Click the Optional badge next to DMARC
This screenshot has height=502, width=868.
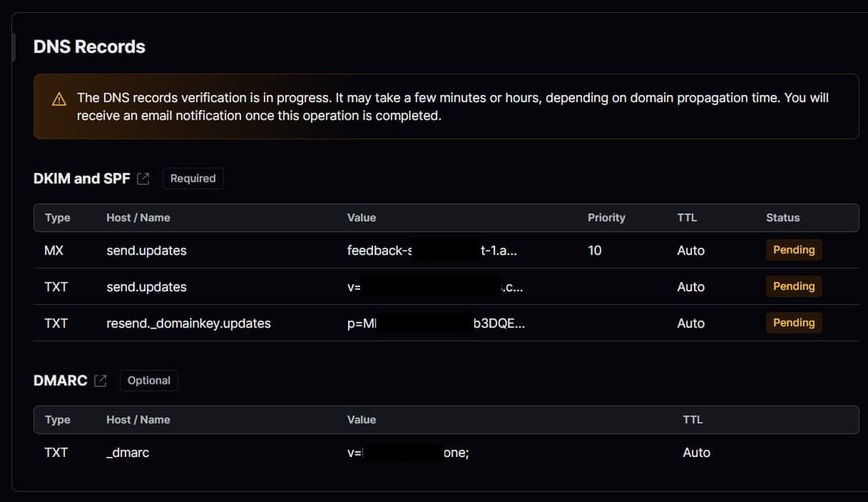pyautogui.click(x=149, y=381)
